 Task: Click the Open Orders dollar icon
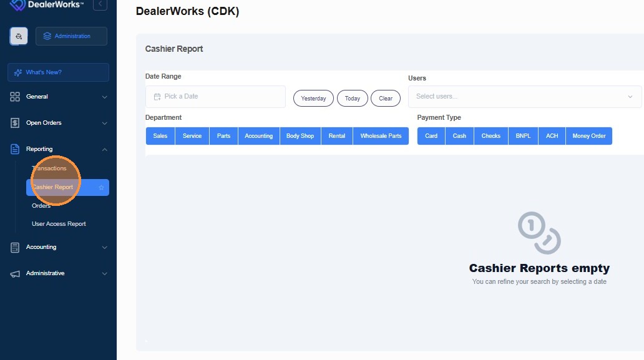[x=15, y=123]
